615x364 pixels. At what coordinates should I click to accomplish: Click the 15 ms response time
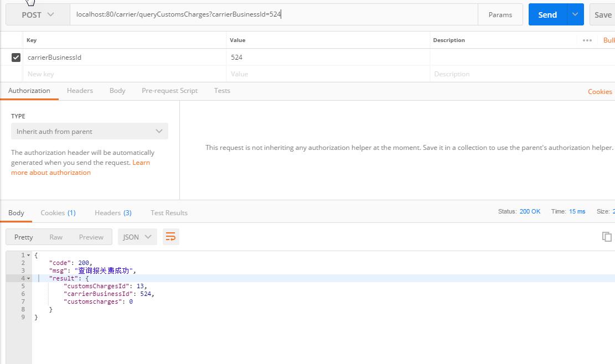pyautogui.click(x=577, y=211)
